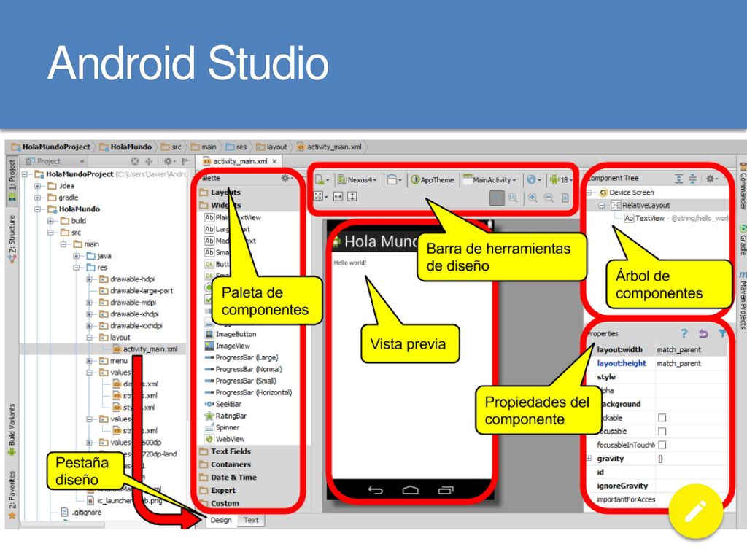The height and width of the screenshot is (560, 747).
Task: Open the Nexus4 device dropdown
Action: pyautogui.click(x=357, y=180)
